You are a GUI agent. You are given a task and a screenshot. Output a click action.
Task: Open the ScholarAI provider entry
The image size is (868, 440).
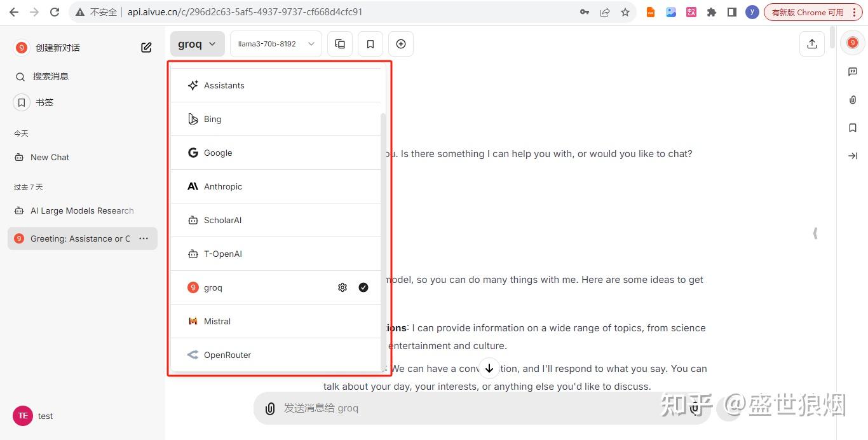(222, 220)
